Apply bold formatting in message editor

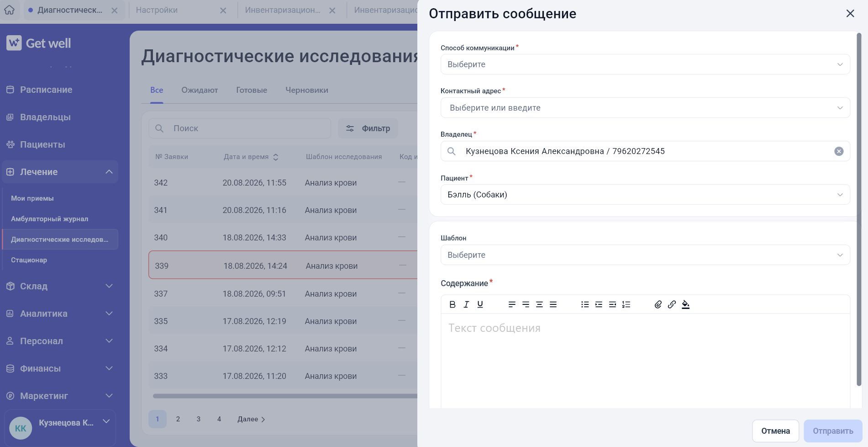click(452, 304)
